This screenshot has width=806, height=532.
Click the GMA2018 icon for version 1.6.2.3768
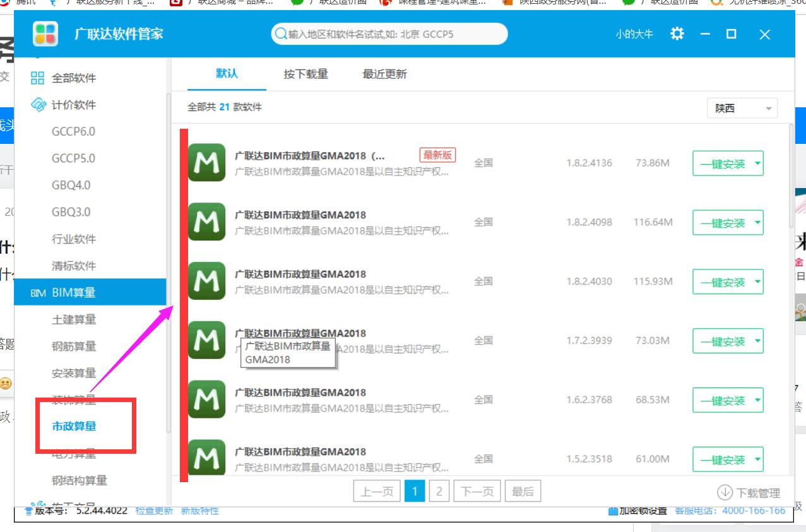(207, 399)
